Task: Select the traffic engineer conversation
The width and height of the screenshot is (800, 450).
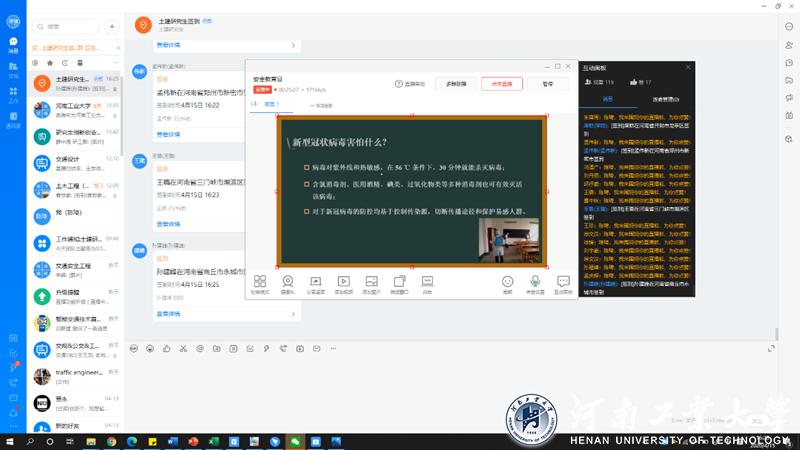Action: click(x=74, y=377)
